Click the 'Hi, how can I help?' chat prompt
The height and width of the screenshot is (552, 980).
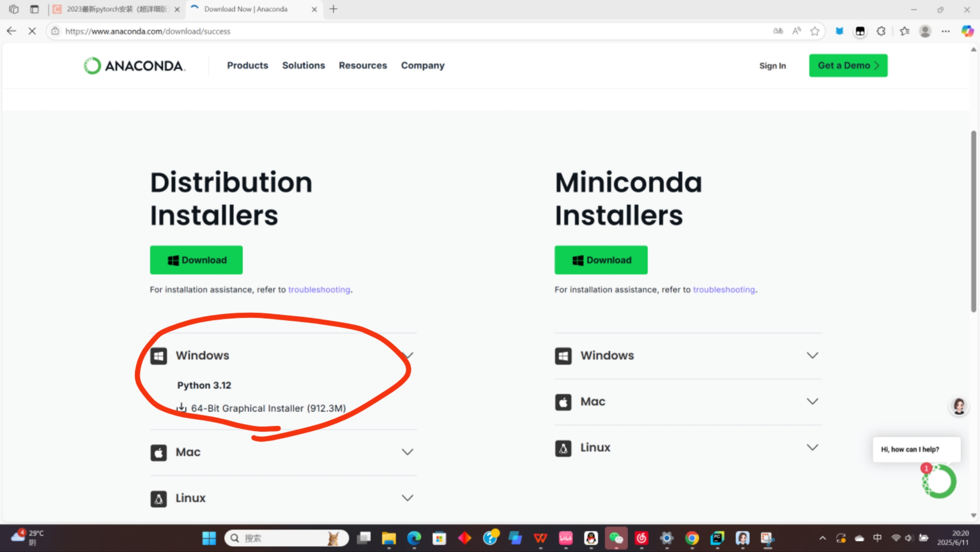tap(916, 449)
